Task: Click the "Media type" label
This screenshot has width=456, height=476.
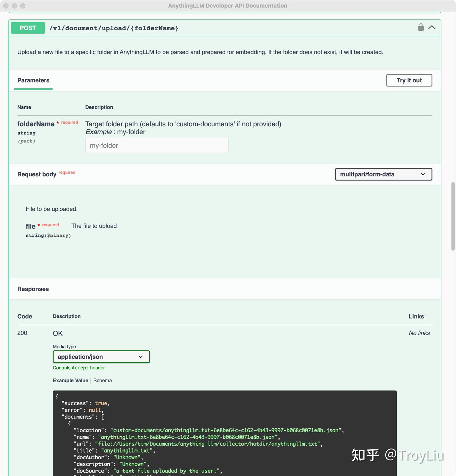Action: 64,347
